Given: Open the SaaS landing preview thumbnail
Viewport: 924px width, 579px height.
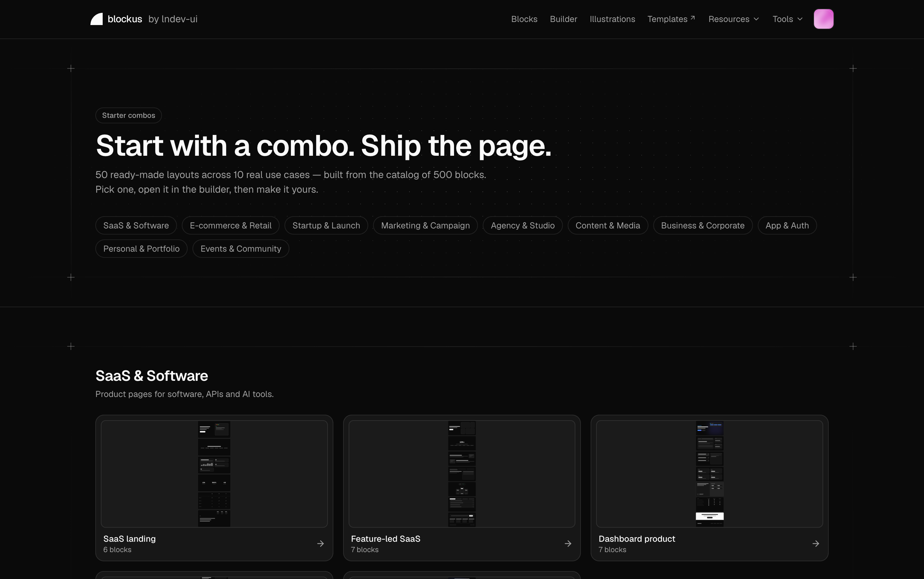Looking at the screenshot, I should [214, 474].
